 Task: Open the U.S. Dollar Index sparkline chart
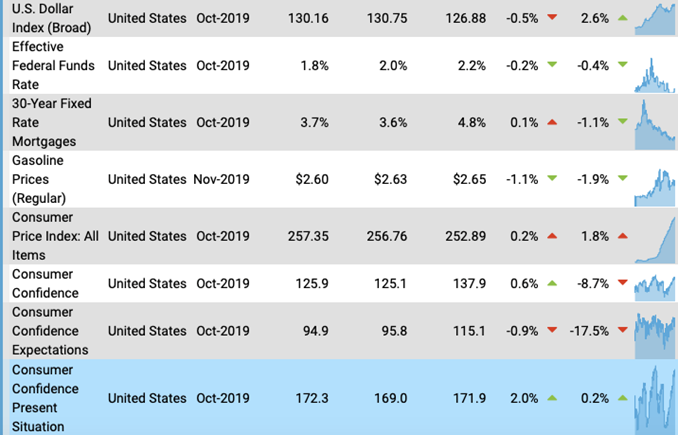[655, 19]
